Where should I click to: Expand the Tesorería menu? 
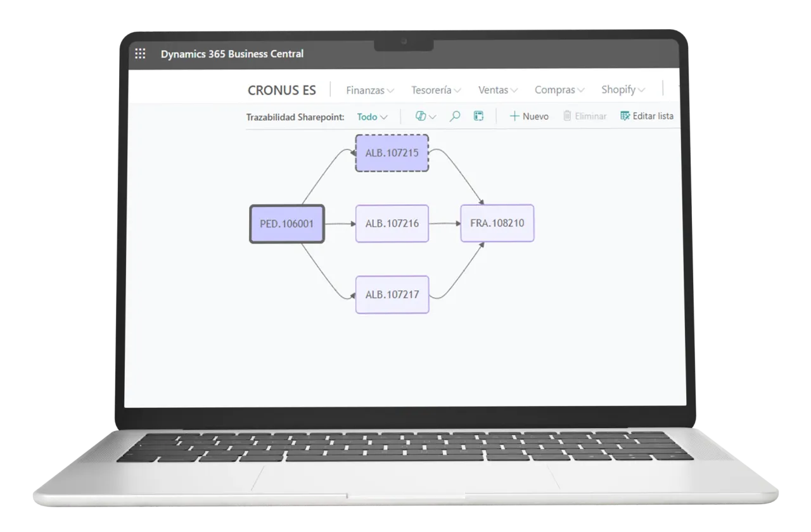(436, 91)
